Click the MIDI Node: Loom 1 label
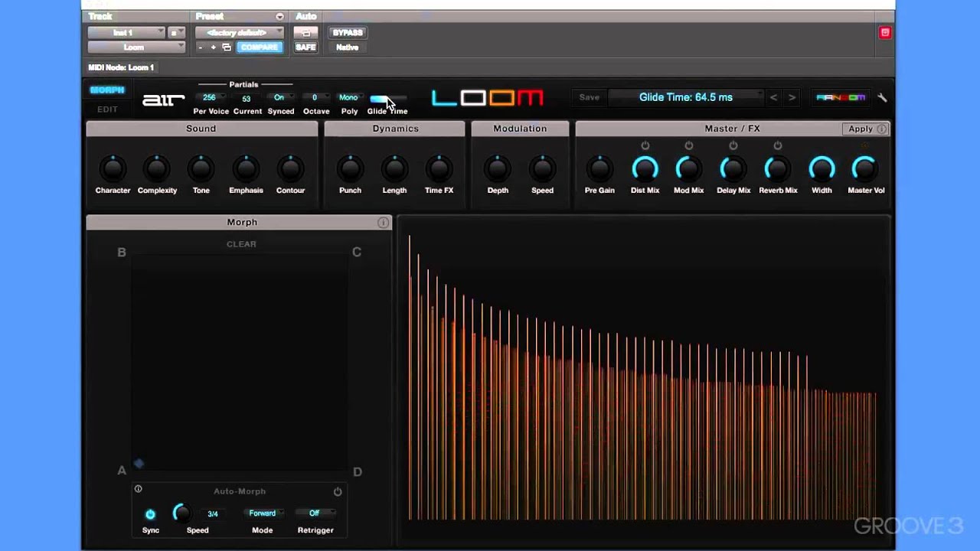Viewport: 980px width, 551px height. pos(121,67)
